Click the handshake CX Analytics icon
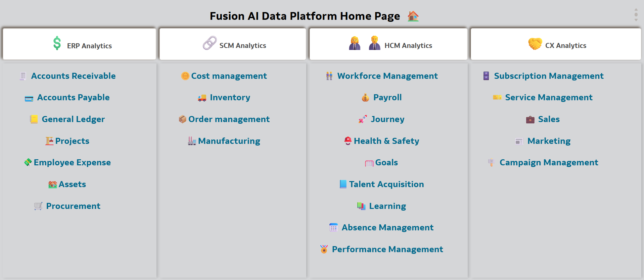This screenshot has width=644, height=280. (x=535, y=44)
